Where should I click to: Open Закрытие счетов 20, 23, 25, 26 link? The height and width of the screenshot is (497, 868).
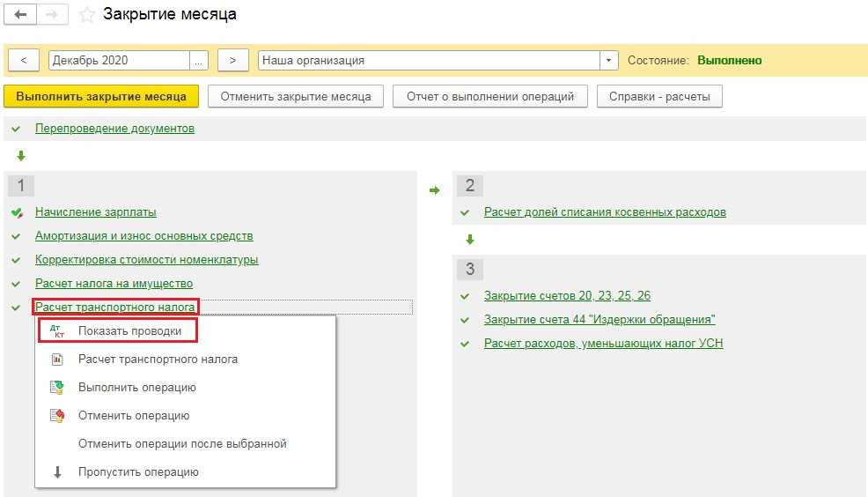click(x=567, y=296)
